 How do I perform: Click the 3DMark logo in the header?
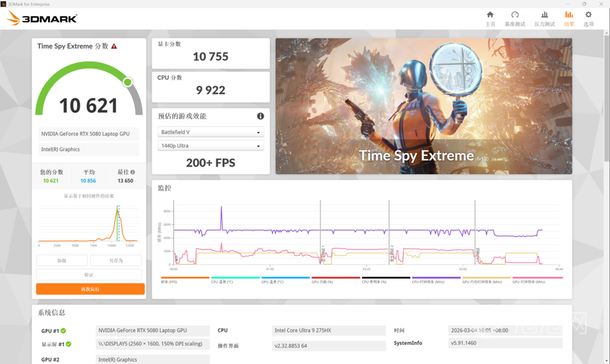tap(42, 19)
